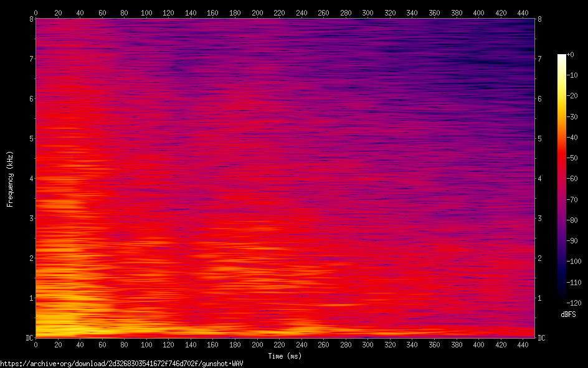The image size is (588, 368).
Task: Click the 'Frequency (kHz)' axis title
Action: (10, 179)
